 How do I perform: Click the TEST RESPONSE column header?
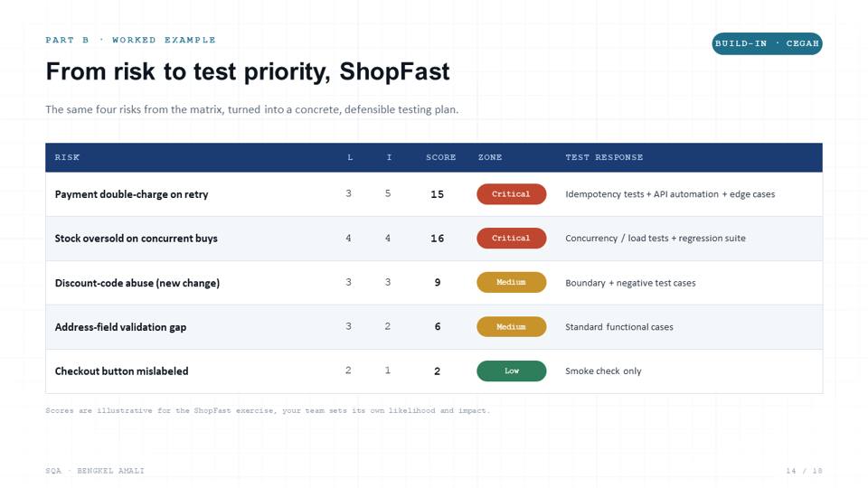[x=604, y=157]
